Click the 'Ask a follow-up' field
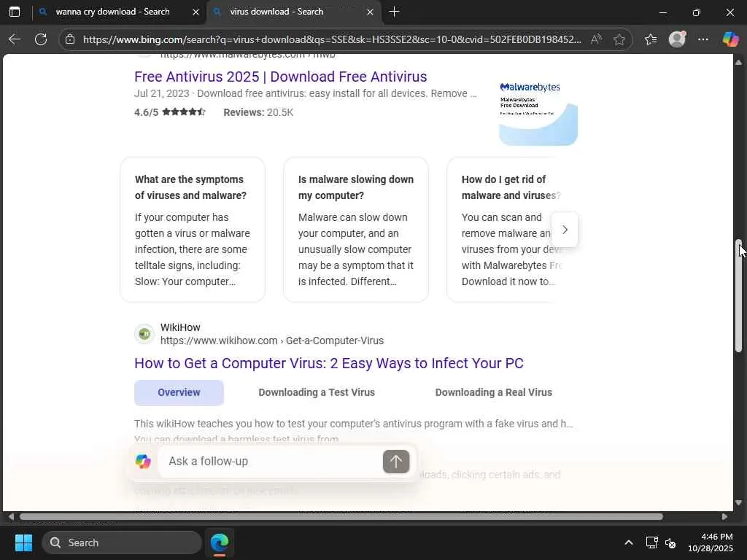Image resolution: width=747 pixels, height=560 pixels. 270,462
